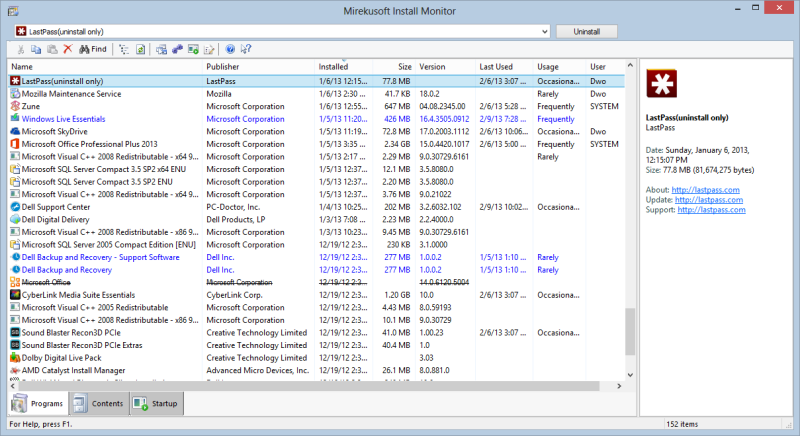Click the CyberLink Media Suite Essentials icon
Screen dimensions: 800x436
(x=15, y=295)
